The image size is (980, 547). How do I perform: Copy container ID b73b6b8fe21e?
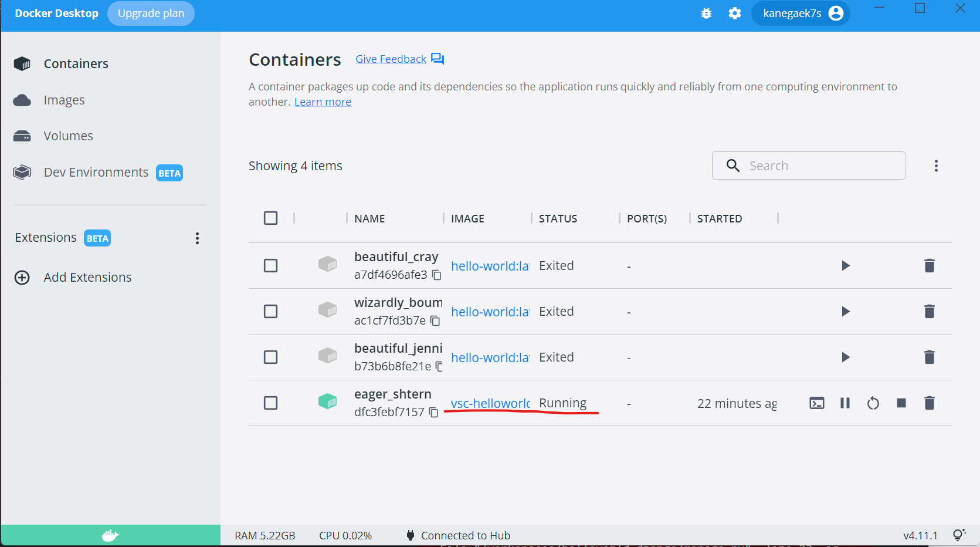[x=439, y=367]
